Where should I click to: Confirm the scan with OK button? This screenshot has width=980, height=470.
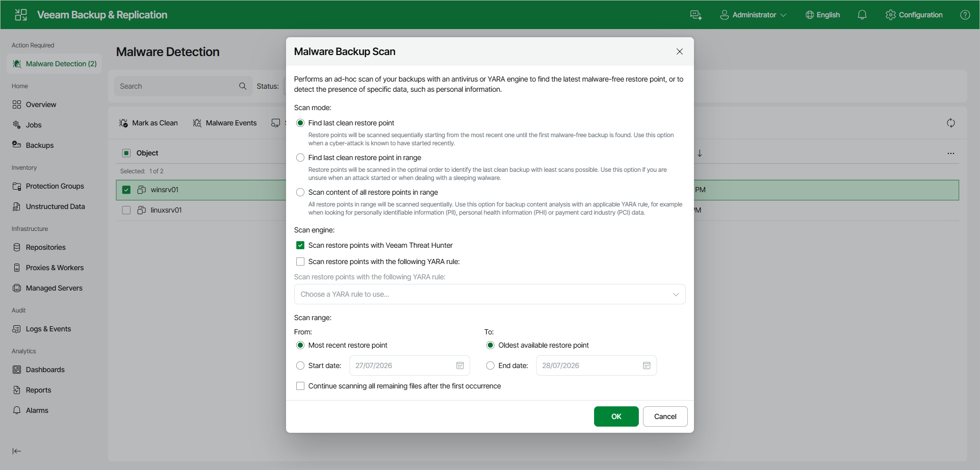pos(616,416)
